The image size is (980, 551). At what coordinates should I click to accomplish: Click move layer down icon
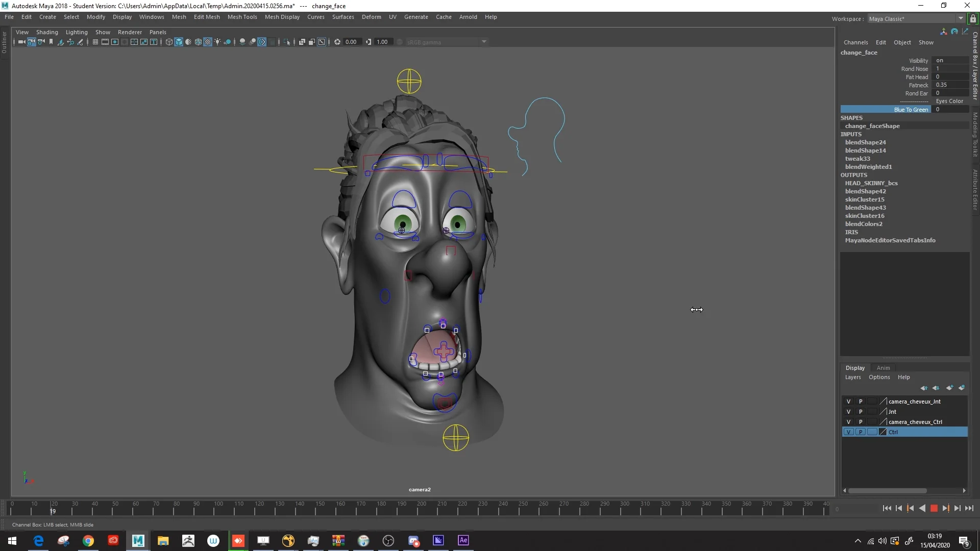click(x=936, y=388)
